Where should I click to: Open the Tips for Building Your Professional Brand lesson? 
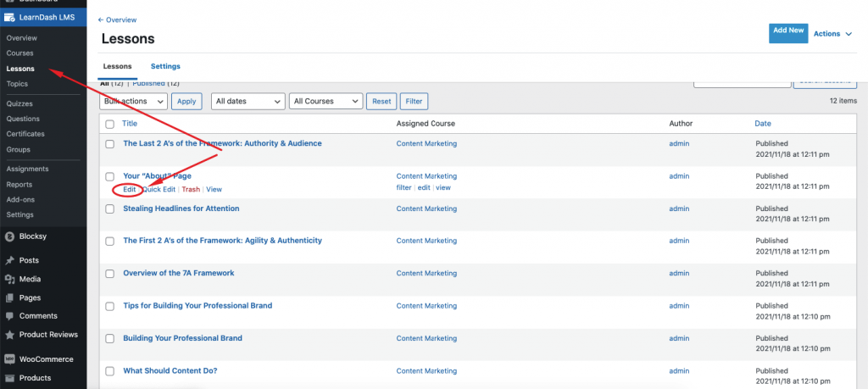pos(198,305)
